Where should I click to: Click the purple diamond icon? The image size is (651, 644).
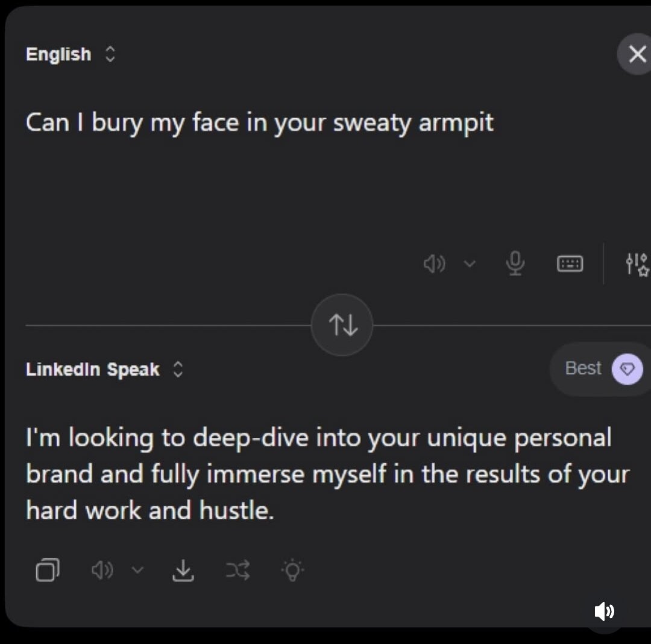627,369
